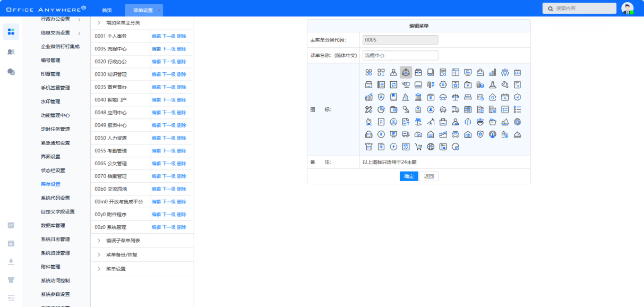Select the delivery truck icon
The width and height of the screenshot is (644, 307).
(456, 109)
